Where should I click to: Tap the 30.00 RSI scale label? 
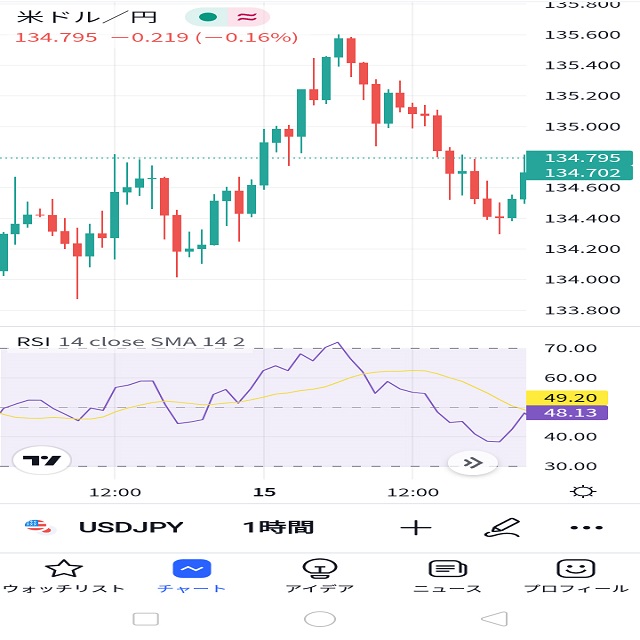[570, 466]
